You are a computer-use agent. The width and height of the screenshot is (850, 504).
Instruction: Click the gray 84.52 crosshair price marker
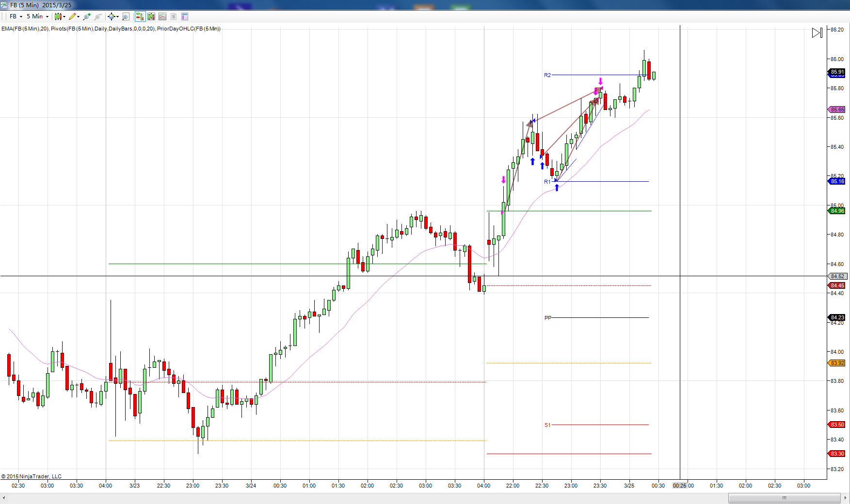pyautogui.click(x=837, y=276)
